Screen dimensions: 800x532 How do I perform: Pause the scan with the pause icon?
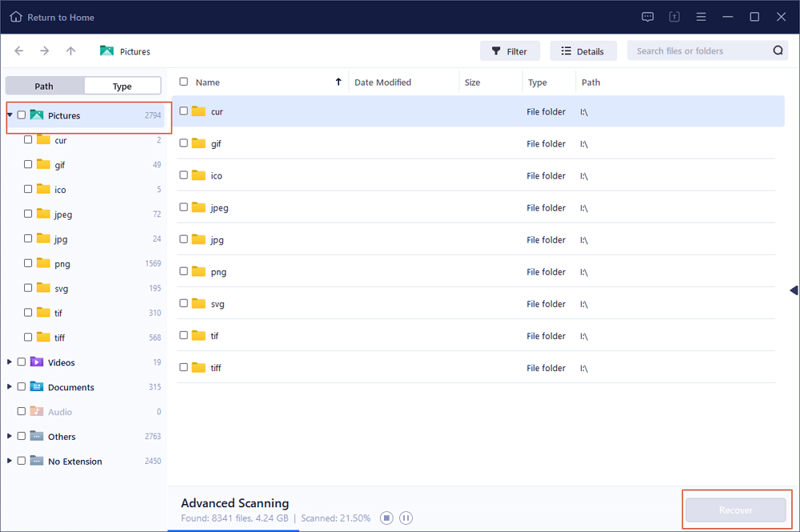click(406, 518)
